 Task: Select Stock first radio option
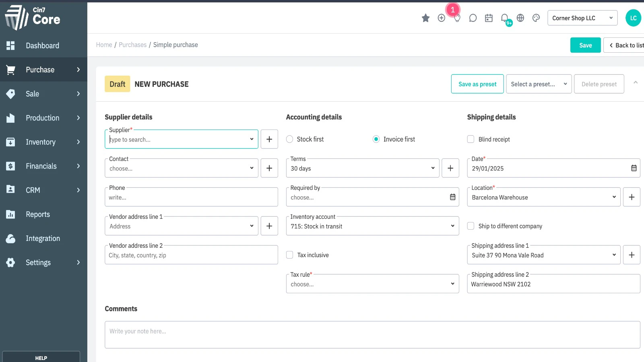coord(289,139)
